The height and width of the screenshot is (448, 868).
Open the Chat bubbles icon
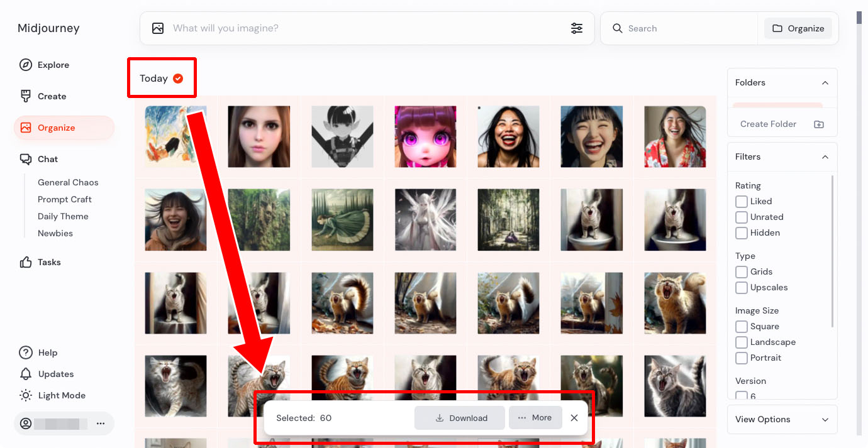[x=26, y=159]
